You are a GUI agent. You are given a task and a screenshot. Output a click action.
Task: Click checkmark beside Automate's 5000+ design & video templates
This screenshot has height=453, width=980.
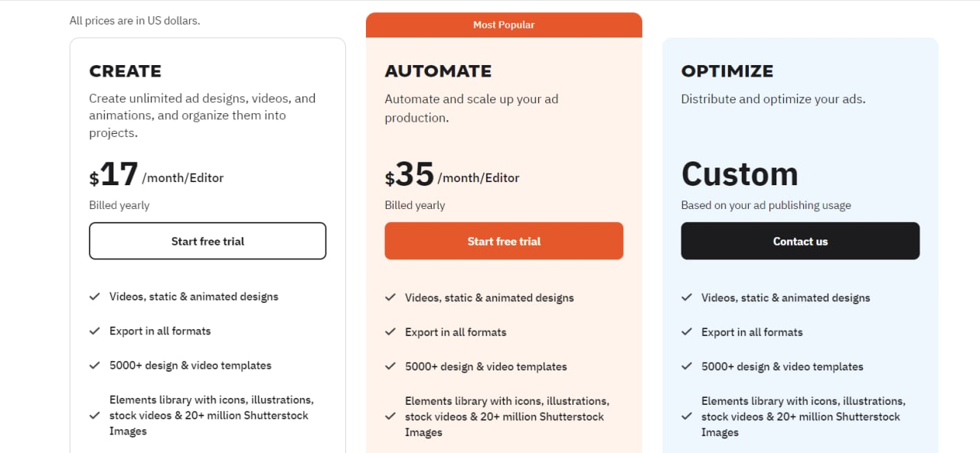coord(390,367)
